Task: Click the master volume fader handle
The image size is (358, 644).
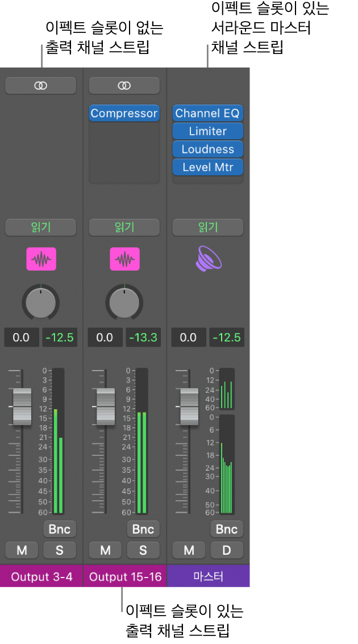Action: click(x=189, y=406)
